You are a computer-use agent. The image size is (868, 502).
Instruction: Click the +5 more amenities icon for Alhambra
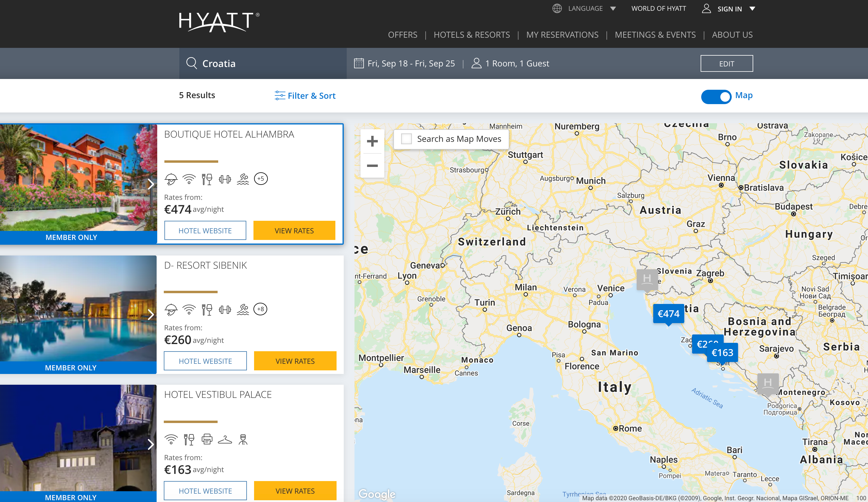tap(261, 179)
